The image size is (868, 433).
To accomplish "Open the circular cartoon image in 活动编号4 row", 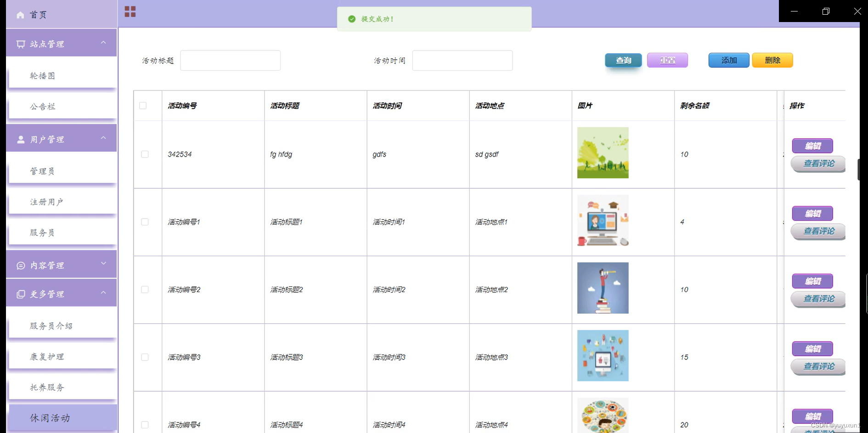I will pyautogui.click(x=603, y=415).
